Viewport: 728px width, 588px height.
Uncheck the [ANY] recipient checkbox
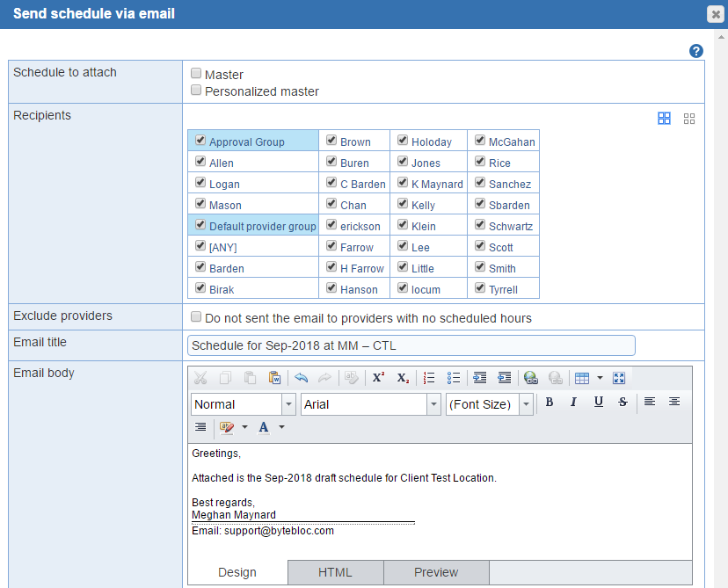pyautogui.click(x=200, y=245)
